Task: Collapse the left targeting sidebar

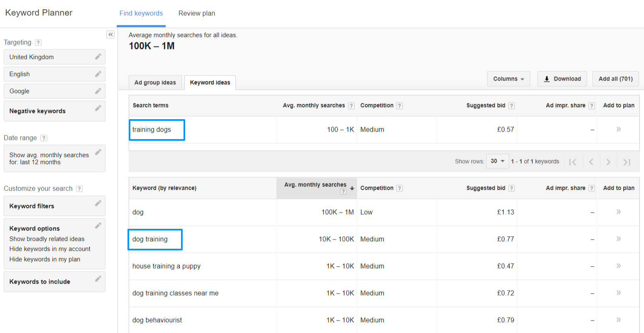Action: tap(110, 34)
